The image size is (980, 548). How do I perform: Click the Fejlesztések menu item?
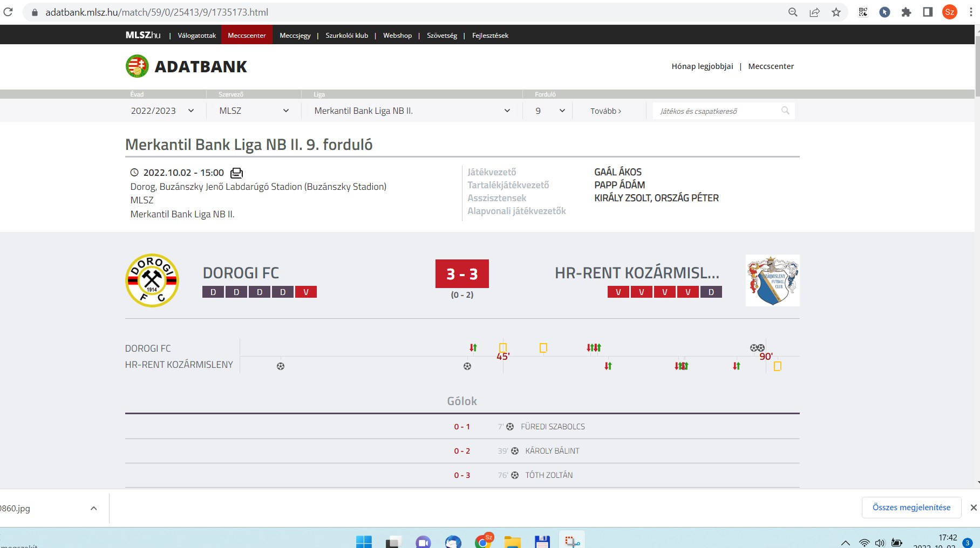pos(490,36)
